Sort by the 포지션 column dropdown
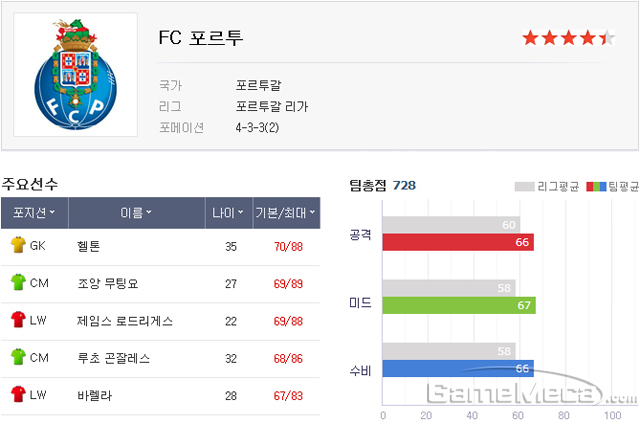Screen dimensions: 640x424 click(x=34, y=213)
